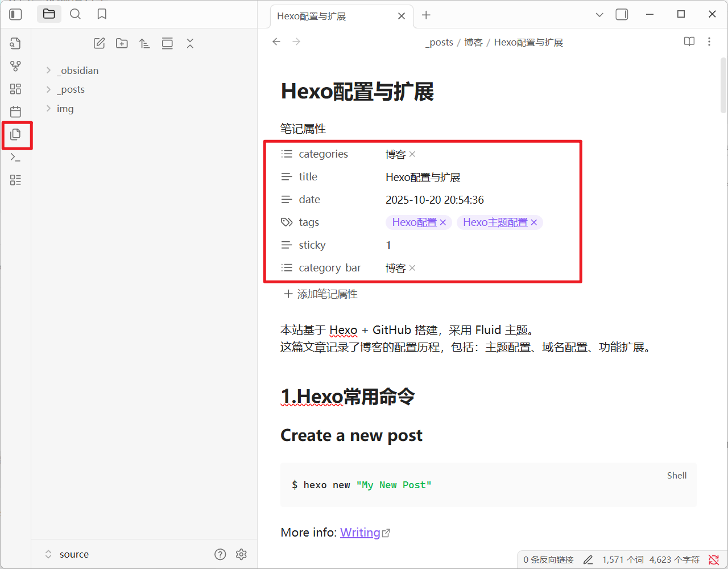The image size is (728, 569).
Task: Navigate forward arrow in note header
Action: (296, 42)
